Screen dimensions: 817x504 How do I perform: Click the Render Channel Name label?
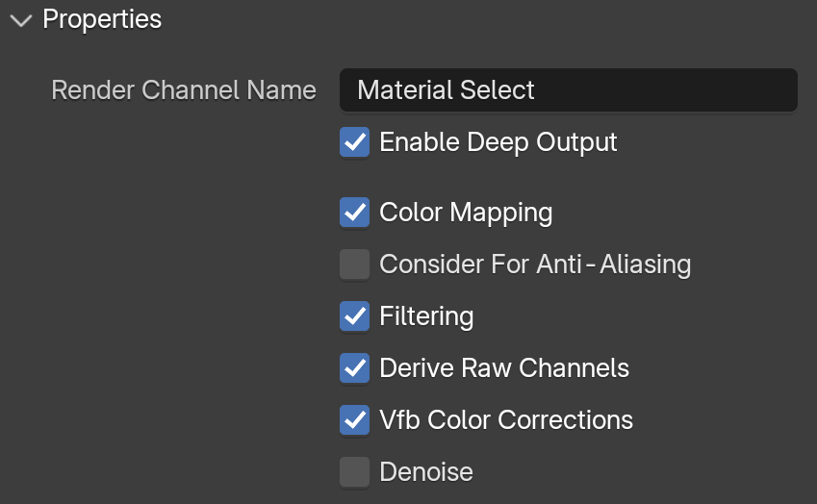(x=184, y=89)
